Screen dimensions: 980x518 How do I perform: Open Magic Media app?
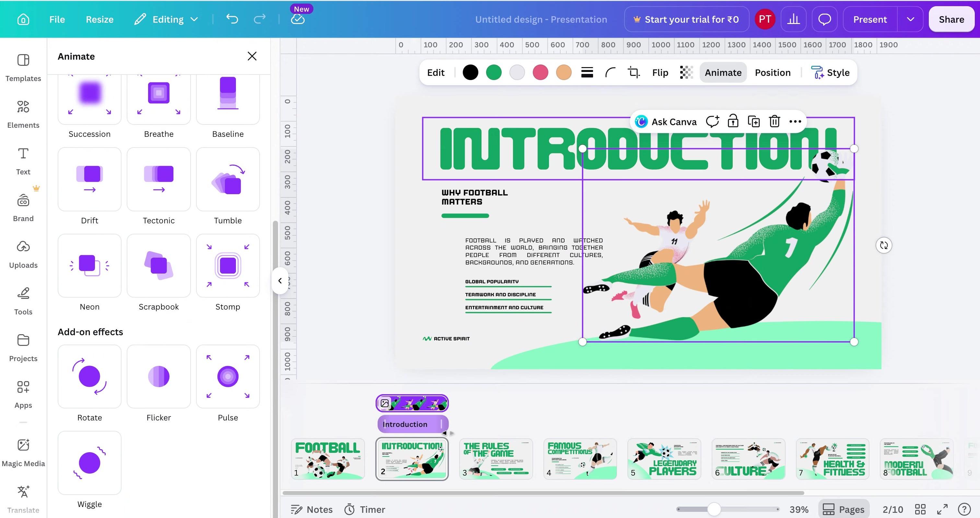(x=23, y=453)
